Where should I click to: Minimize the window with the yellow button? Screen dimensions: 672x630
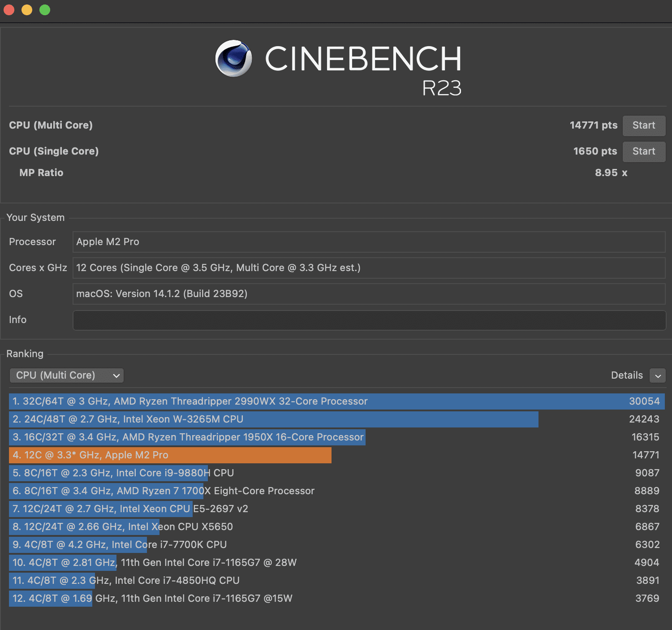click(27, 10)
